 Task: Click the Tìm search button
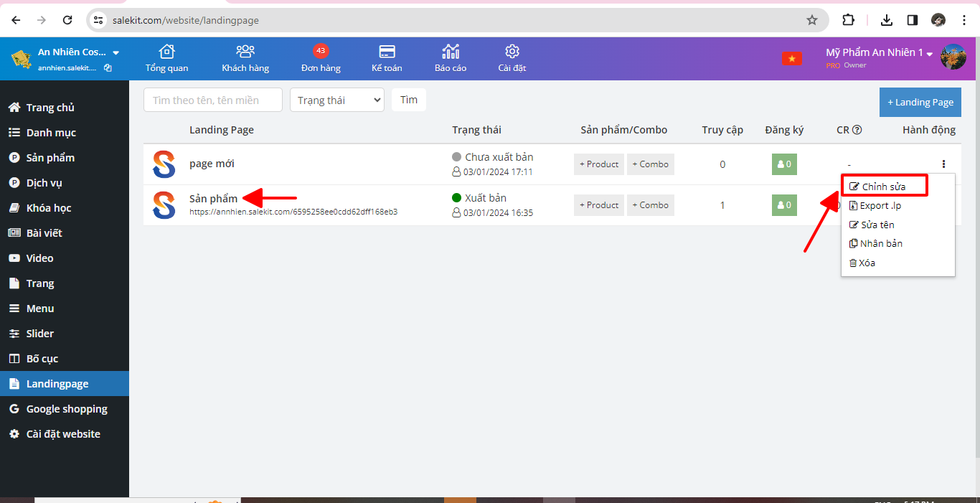(409, 100)
